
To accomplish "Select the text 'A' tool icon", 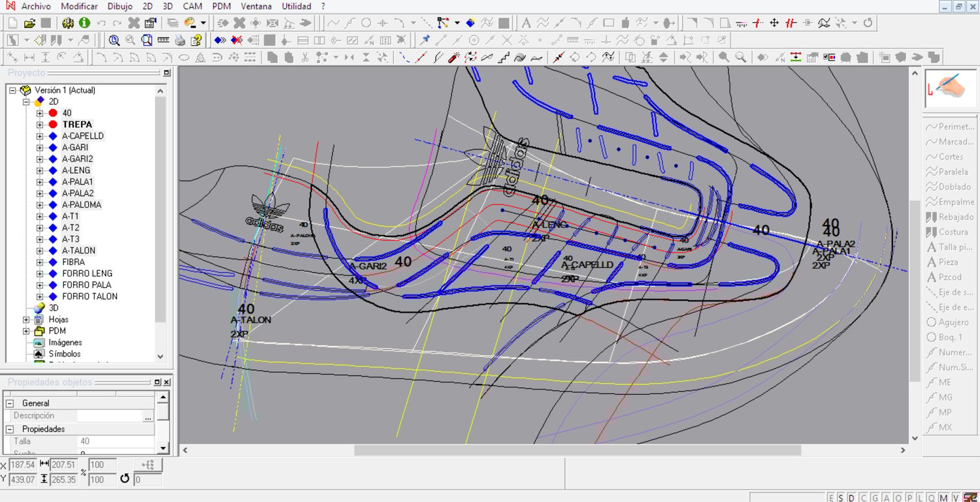I will [526, 23].
